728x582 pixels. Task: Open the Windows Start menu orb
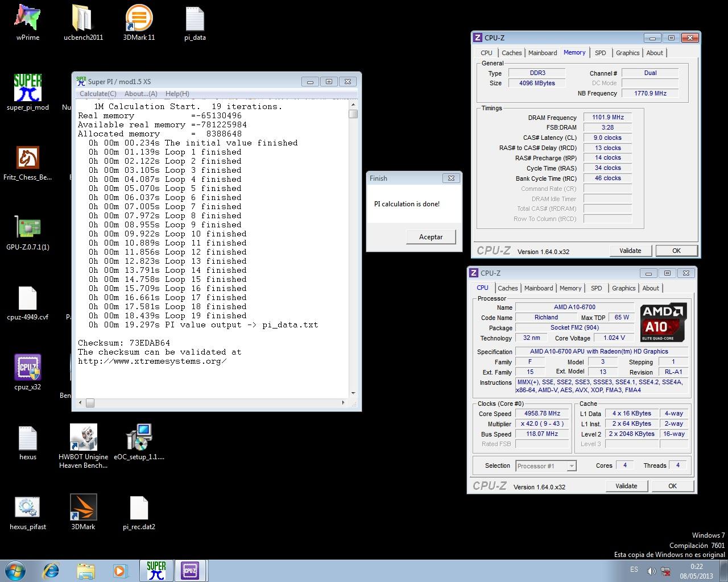pyautogui.click(x=15, y=570)
